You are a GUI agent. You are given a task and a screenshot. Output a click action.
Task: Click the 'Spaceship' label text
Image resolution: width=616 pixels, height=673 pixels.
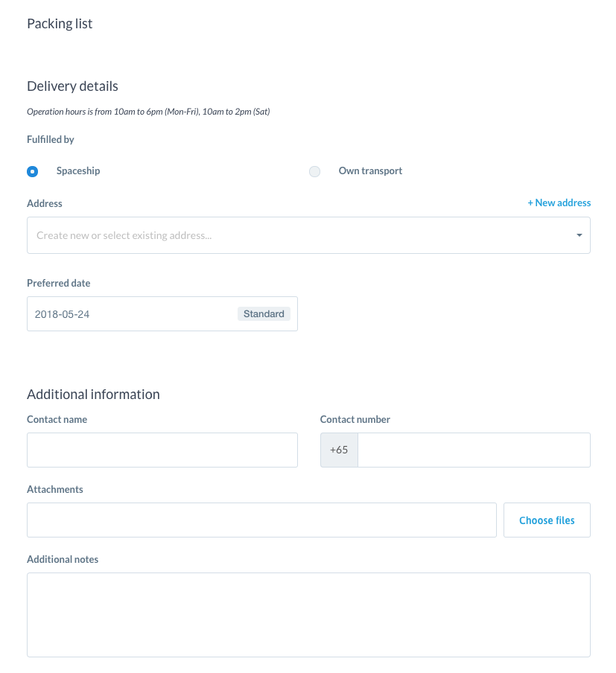[x=78, y=171]
